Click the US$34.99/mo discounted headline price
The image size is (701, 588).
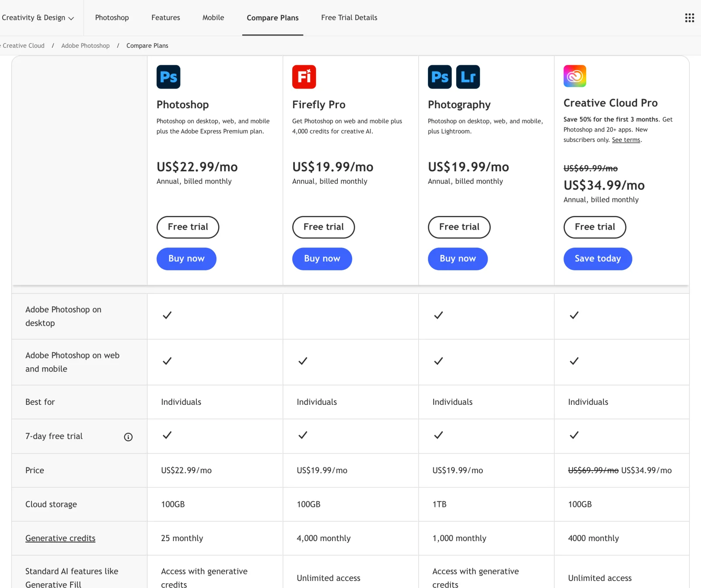click(604, 185)
